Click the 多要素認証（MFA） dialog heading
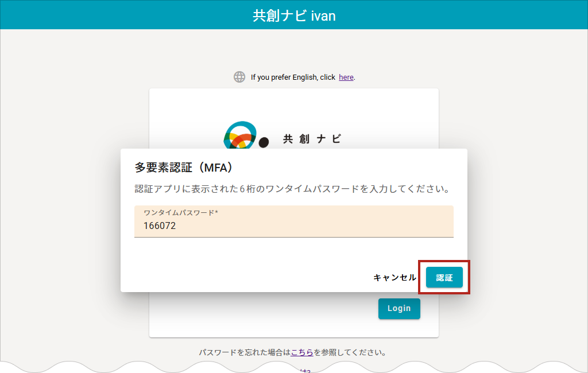Viewport: 588px width, 373px height. 183,168
